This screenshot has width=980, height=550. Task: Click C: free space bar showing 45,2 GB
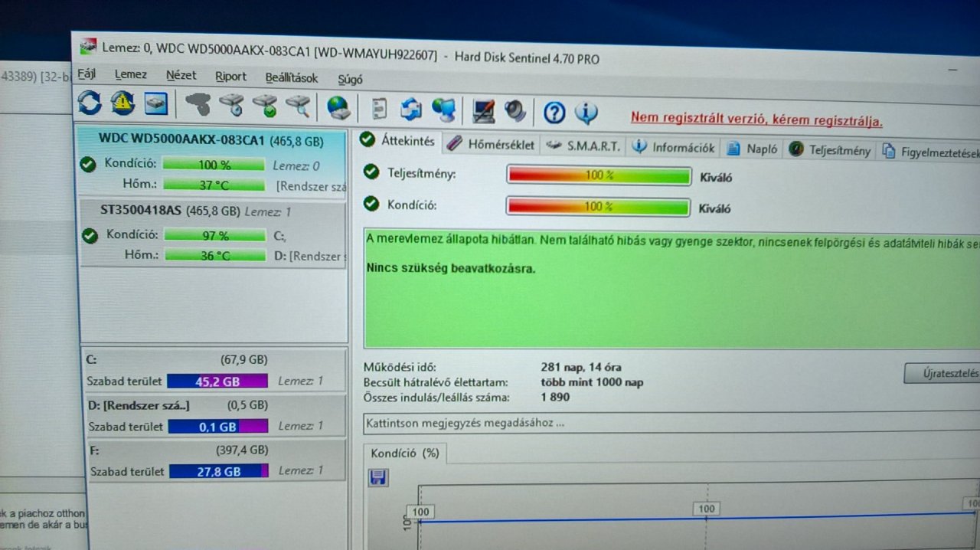pyautogui.click(x=217, y=381)
